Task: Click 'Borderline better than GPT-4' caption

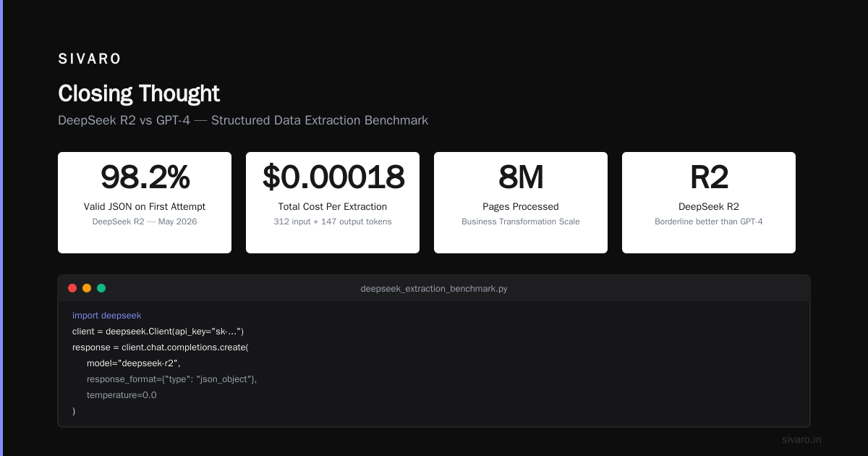Action: (x=709, y=221)
